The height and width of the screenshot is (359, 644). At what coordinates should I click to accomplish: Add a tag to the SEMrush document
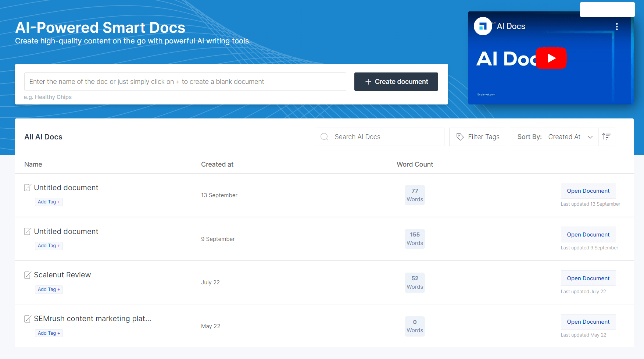[x=49, y=333]
